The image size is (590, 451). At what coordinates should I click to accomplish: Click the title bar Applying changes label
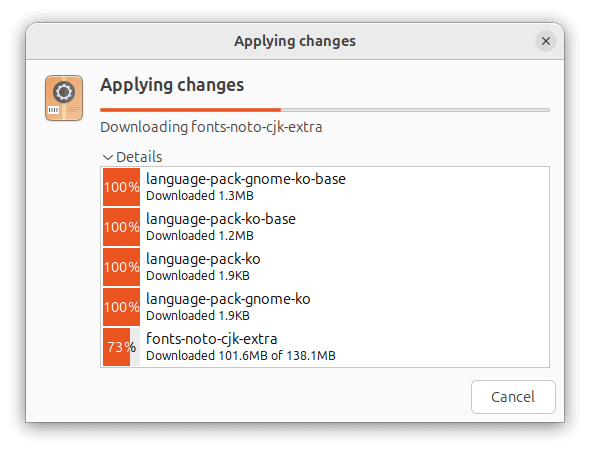(x=295, y=41)
